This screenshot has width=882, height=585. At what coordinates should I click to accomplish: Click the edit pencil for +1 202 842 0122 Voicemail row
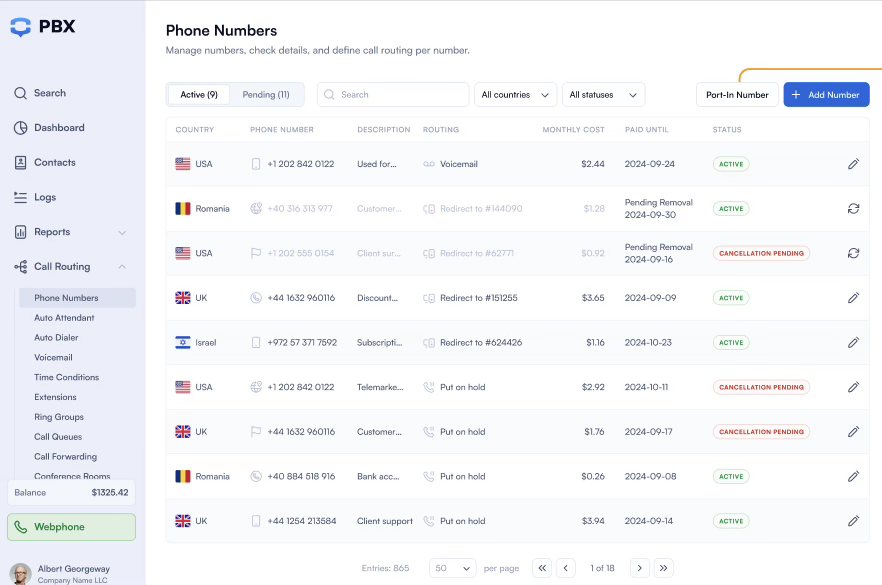pos(853,164)
